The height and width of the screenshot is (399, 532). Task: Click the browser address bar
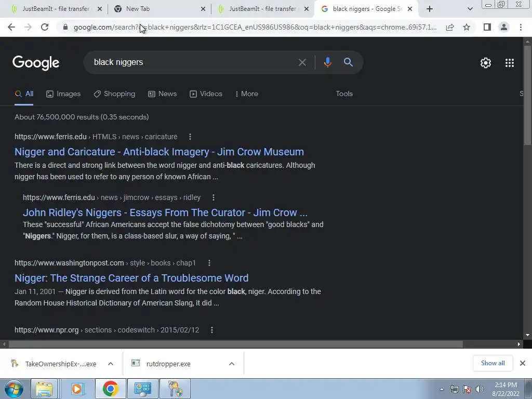tap(255, 27)
